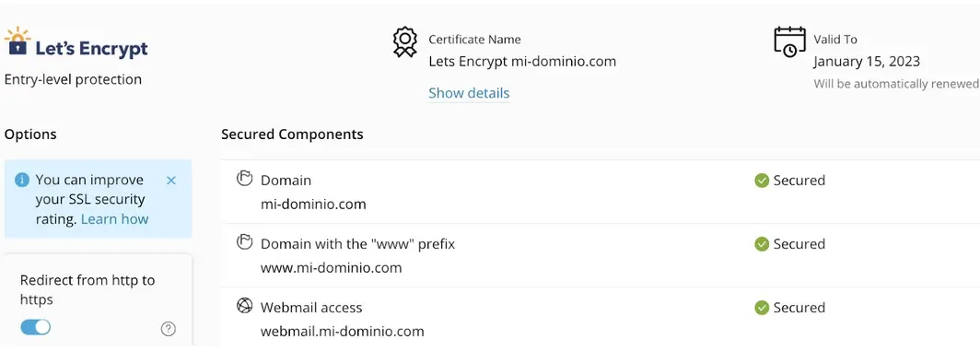Click the Domain component flag icon
Image resolution: width=980 pixels, height=363 pixels.
tap(244, 179)
